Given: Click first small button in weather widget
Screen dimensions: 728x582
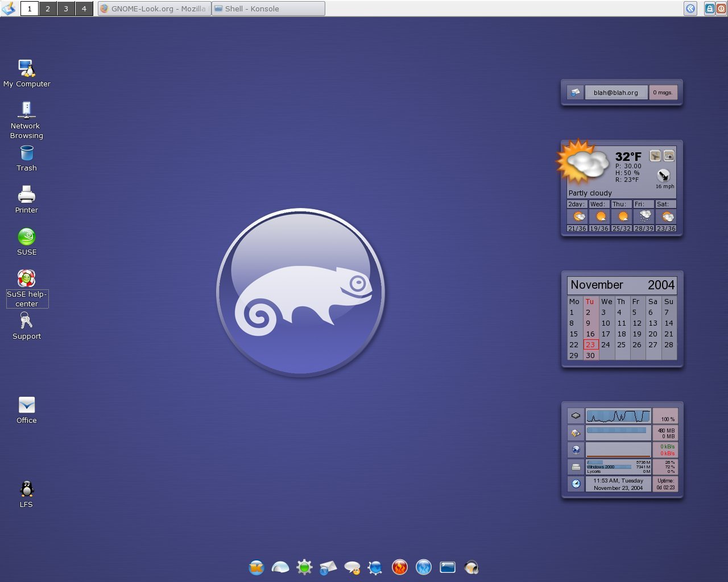Looking at the screenshot, I should (655, 156).
